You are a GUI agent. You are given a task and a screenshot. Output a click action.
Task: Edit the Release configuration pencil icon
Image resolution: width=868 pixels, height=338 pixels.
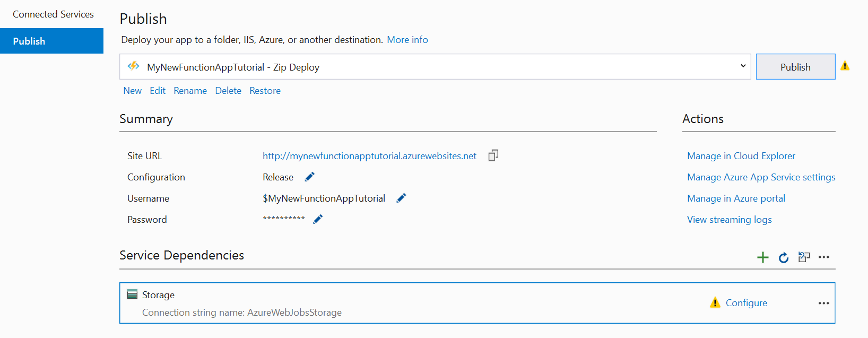pyautogui.click(x=310, y=177)
